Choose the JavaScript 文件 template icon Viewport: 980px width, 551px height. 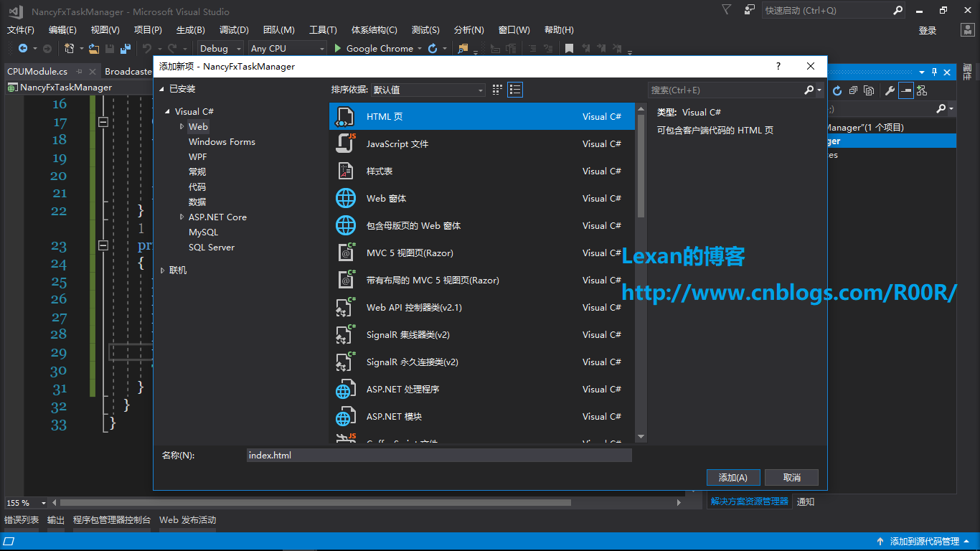346,143
